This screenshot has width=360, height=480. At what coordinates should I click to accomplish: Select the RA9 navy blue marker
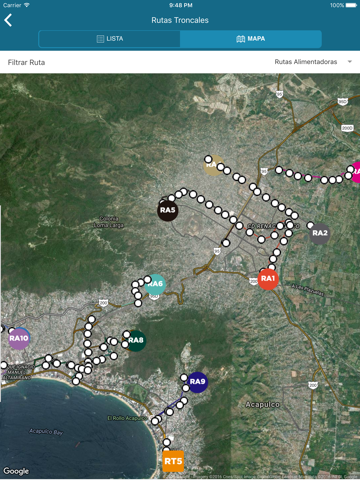click(x=197, y=382)
